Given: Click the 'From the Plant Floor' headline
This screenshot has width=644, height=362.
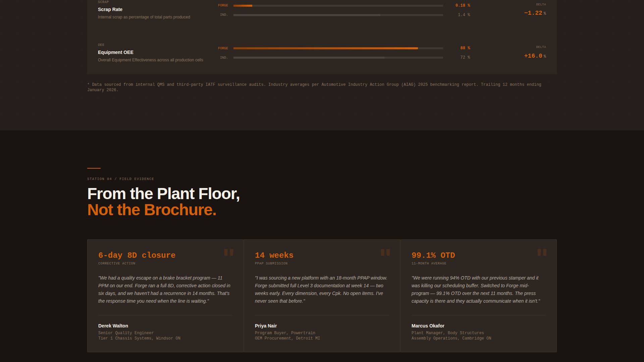Looking at the screenshot, I should pos(163,194).
